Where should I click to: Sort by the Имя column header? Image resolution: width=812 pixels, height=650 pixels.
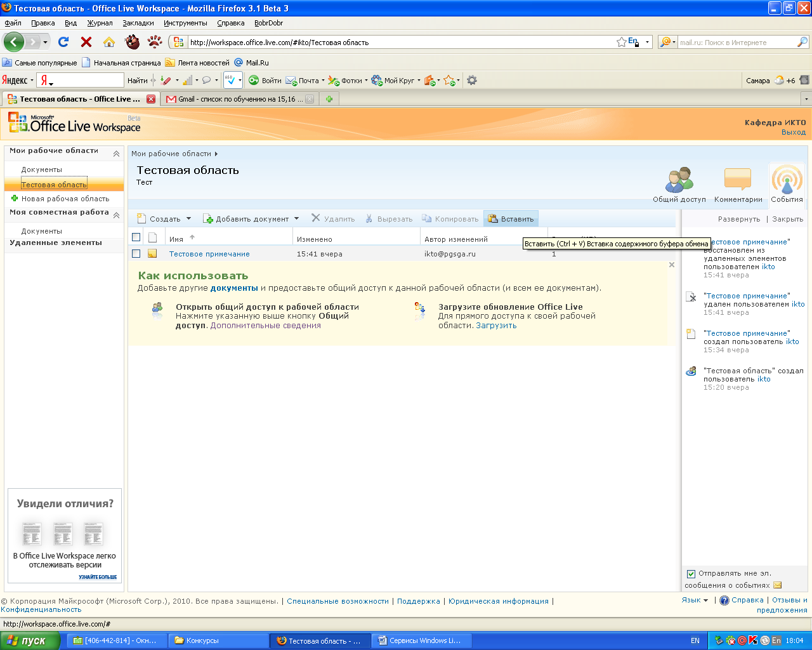pyautogui.click(x=176, y=239)
